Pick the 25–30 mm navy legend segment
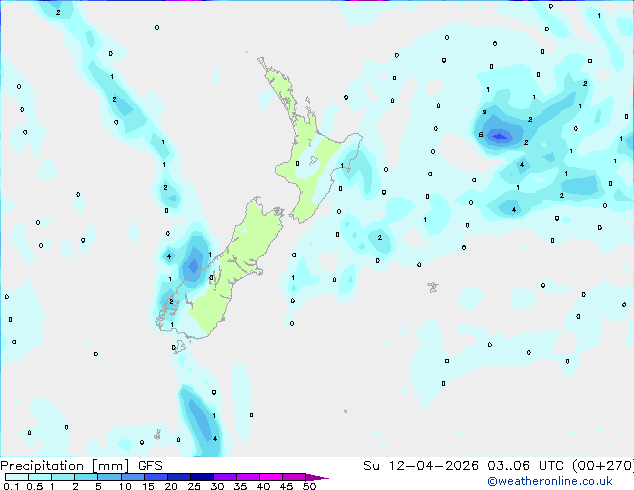634x490 pixels. tap(202, 477)
